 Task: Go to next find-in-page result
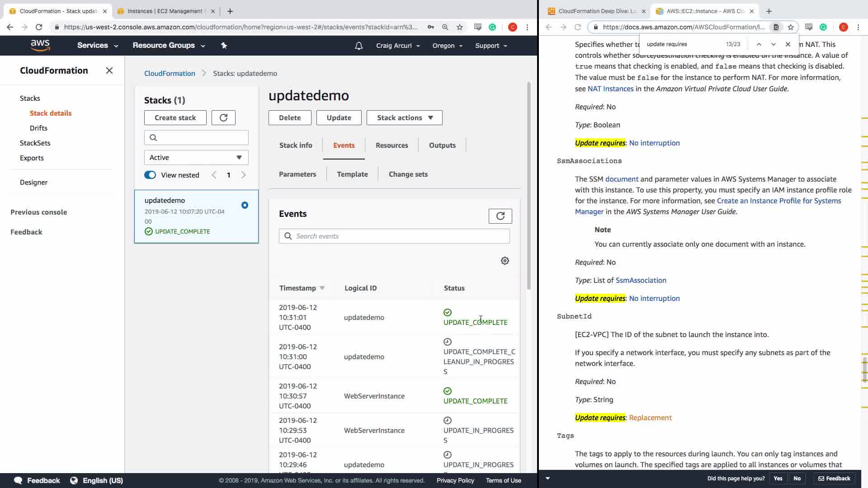(773, 44)
